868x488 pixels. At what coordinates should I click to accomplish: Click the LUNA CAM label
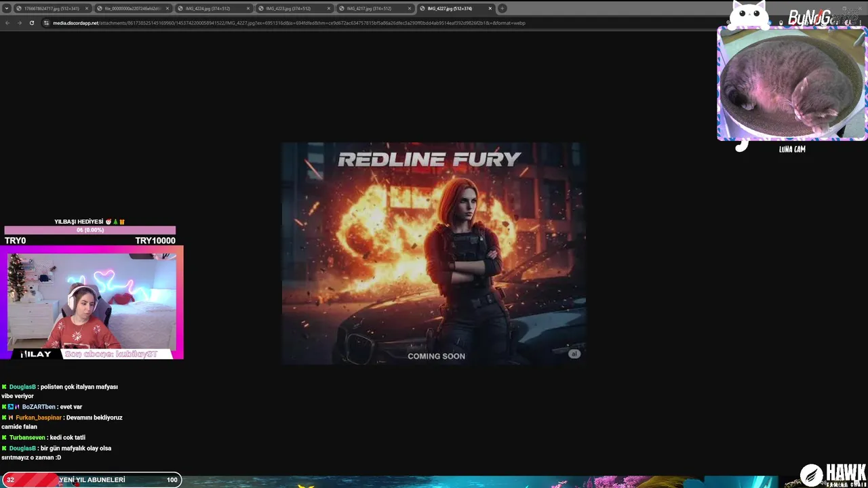pos(792,149)
